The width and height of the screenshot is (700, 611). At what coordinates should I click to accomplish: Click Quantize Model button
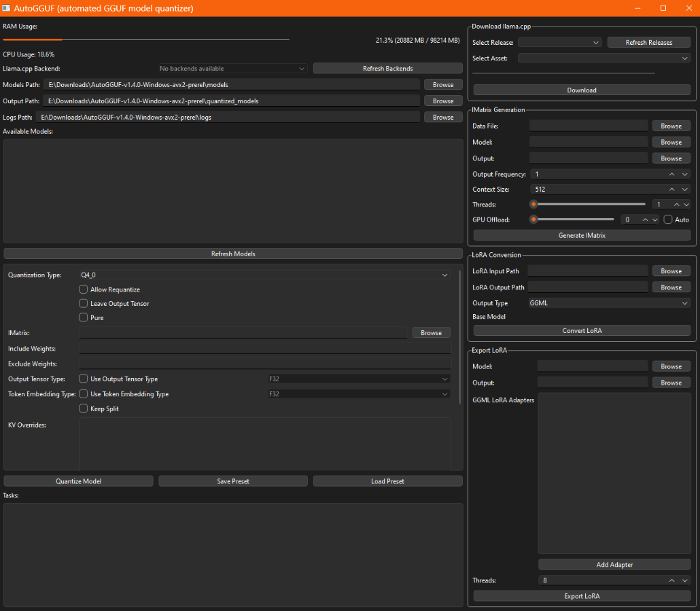79,481
